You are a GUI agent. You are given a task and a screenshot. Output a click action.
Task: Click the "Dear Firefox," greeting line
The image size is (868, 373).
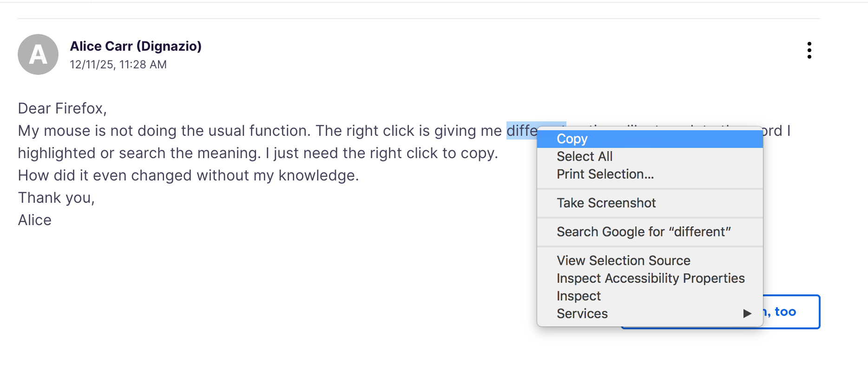coord(62,108)
